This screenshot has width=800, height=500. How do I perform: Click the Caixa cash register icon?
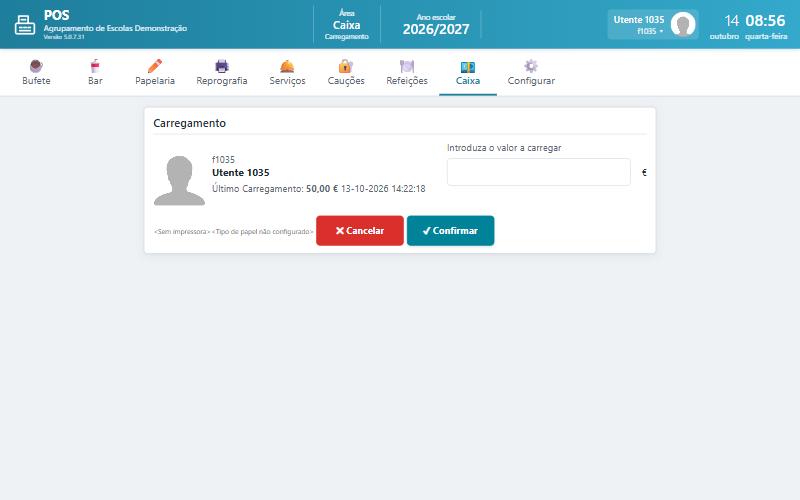pos(467,67)
